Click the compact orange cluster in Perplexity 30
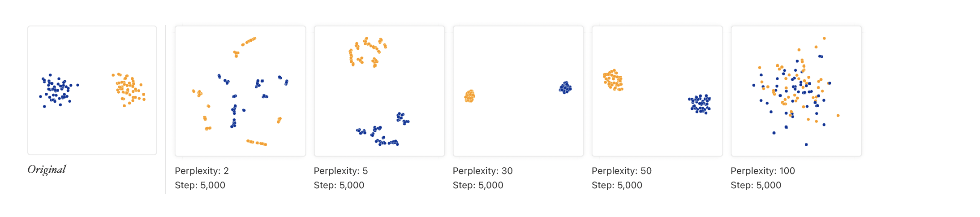Image resolution: width=980 pixels, height=217 pixels. 469,96
